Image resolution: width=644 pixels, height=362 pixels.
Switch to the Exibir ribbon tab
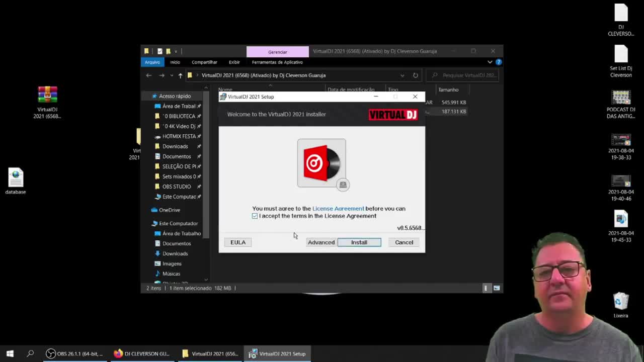coord(234,62)
